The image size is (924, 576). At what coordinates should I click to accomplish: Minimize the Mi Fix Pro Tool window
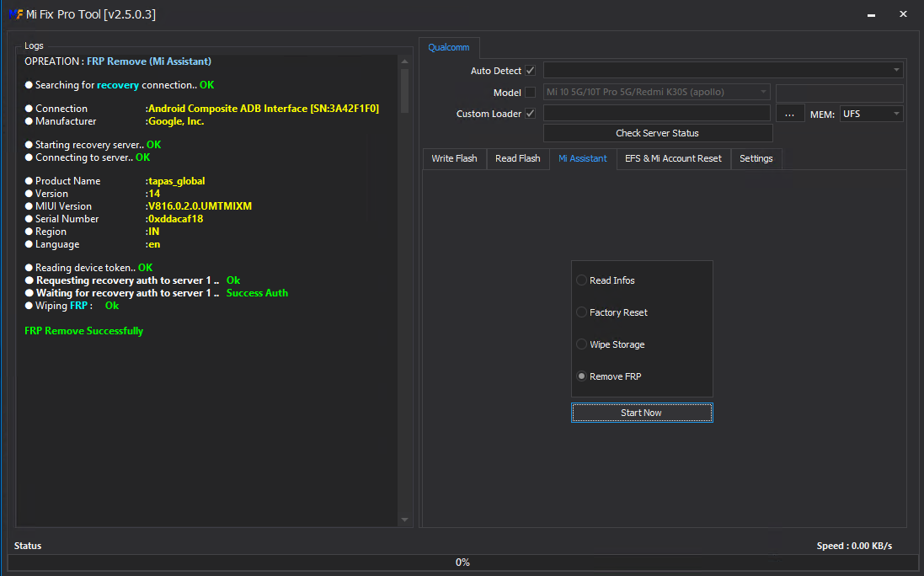point(871,14)
